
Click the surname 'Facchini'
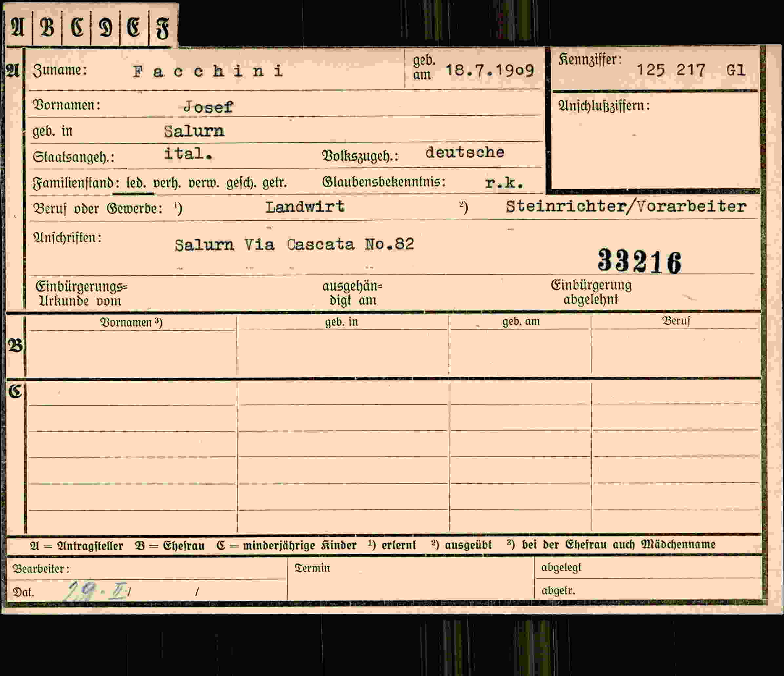click(208, 71)
